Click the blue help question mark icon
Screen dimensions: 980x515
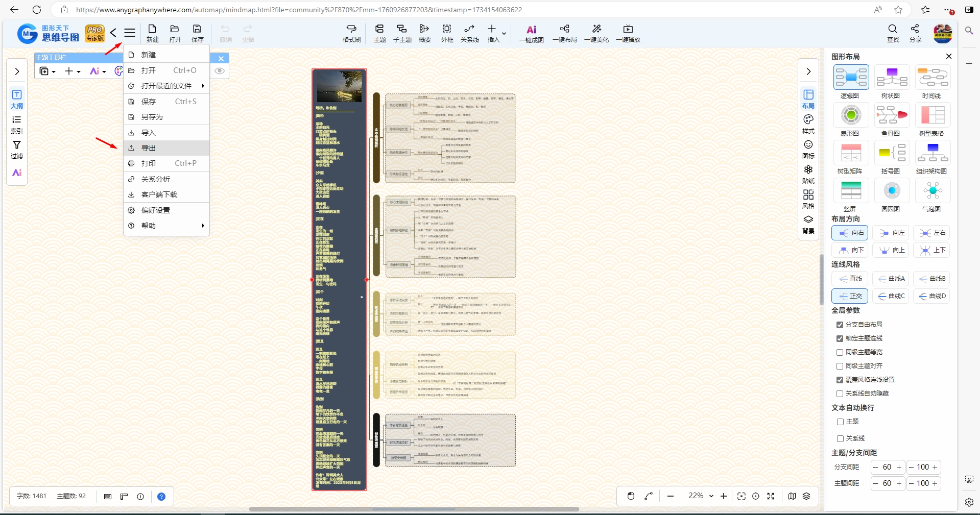point(161,497)
